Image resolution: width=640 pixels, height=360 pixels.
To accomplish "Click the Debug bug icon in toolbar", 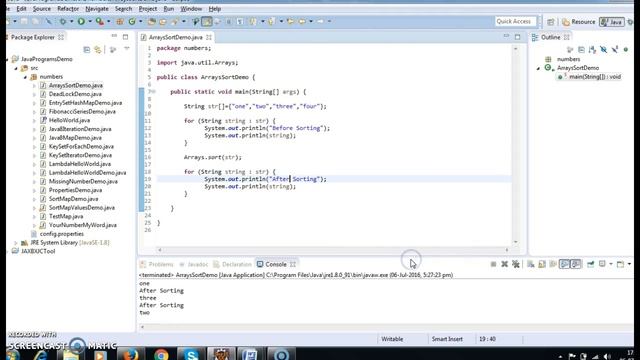I will point(62,21).
